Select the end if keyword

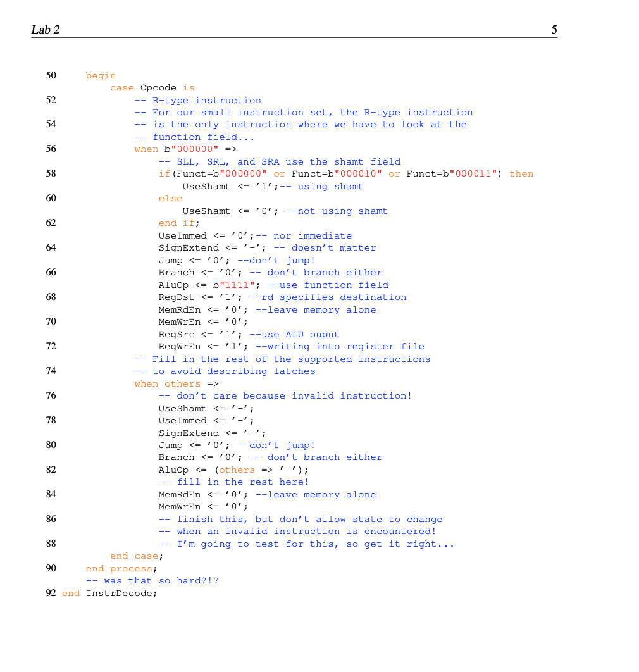[x=177, y=223]
